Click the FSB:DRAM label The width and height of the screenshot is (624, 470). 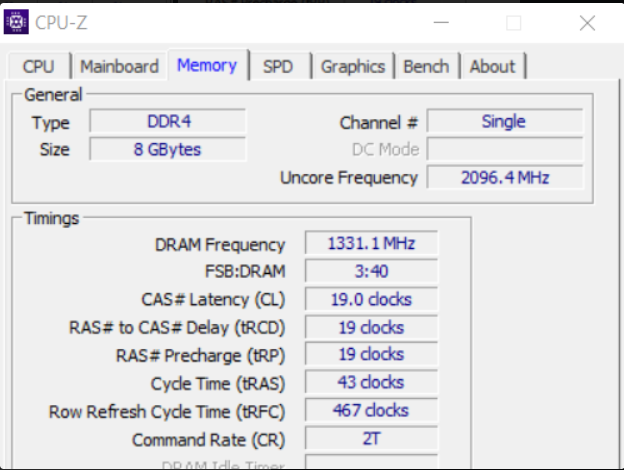245,271
